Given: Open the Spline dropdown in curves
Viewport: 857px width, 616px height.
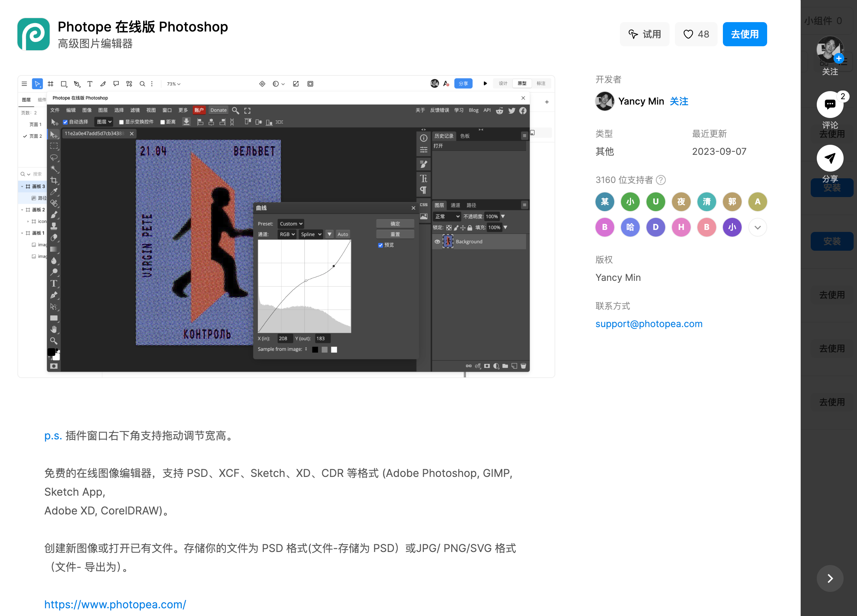Looking at the screenshot, I should [x=311, y=234].
